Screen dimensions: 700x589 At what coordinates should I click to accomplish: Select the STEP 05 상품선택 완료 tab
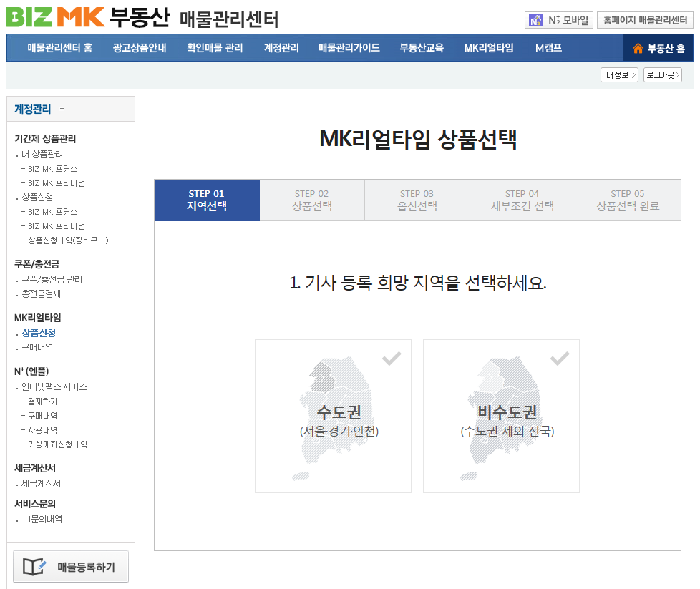tap(628, 200)
